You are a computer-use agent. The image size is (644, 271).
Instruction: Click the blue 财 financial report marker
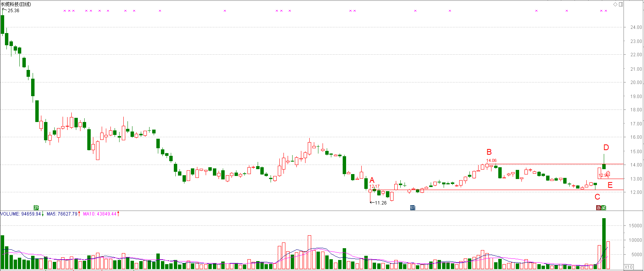(413, 208)
